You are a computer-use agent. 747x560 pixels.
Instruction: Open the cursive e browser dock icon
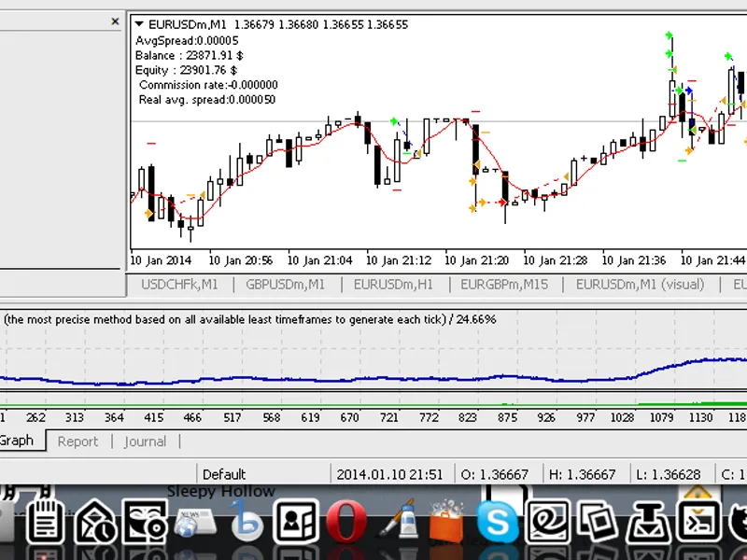pyautogui.click(x=548, y=522)
